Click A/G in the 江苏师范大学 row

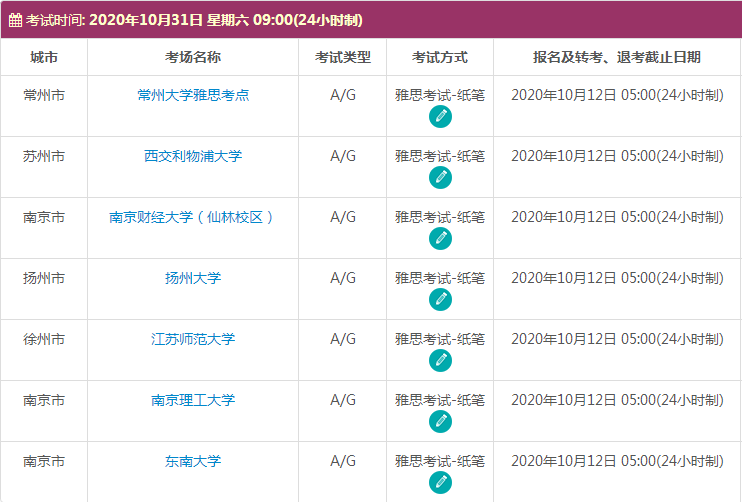(343, 339)
